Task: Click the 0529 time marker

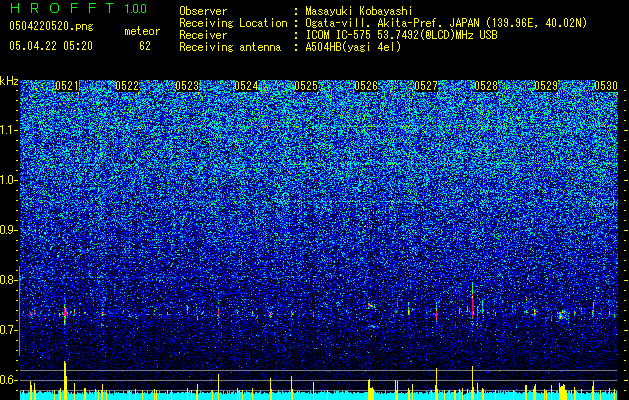Action: pos(546,86)
